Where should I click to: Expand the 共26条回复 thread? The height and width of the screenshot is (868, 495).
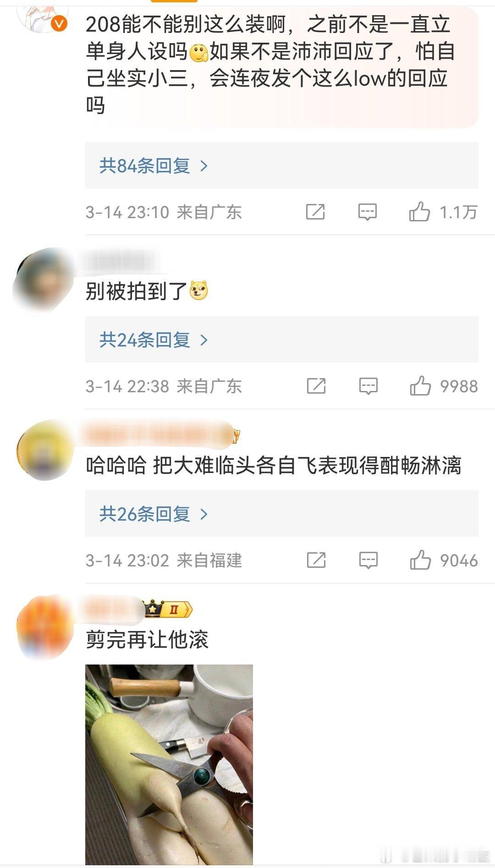[x=282, y=514]
